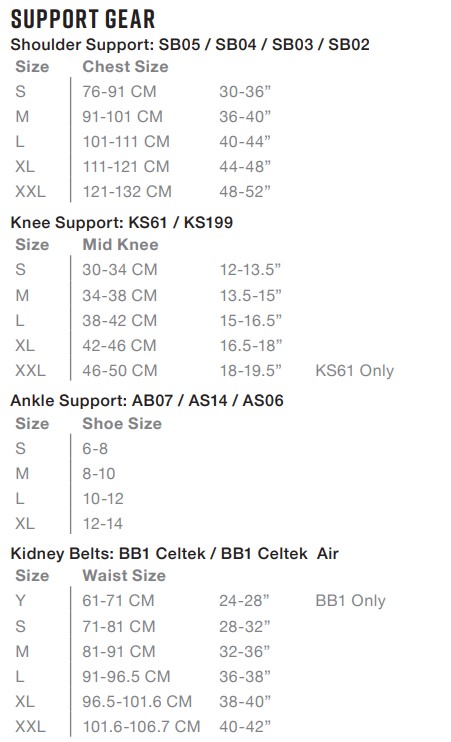Click the Kidney Belts BB1 Celtek title
This screenshot has height=742, width=451.
tap(175, 554)
